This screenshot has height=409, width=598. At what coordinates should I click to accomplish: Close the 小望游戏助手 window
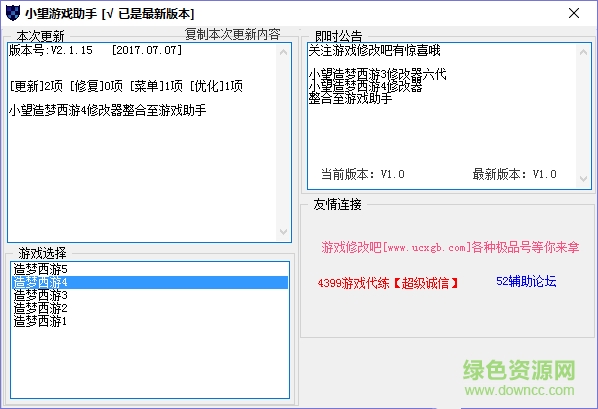574,13
